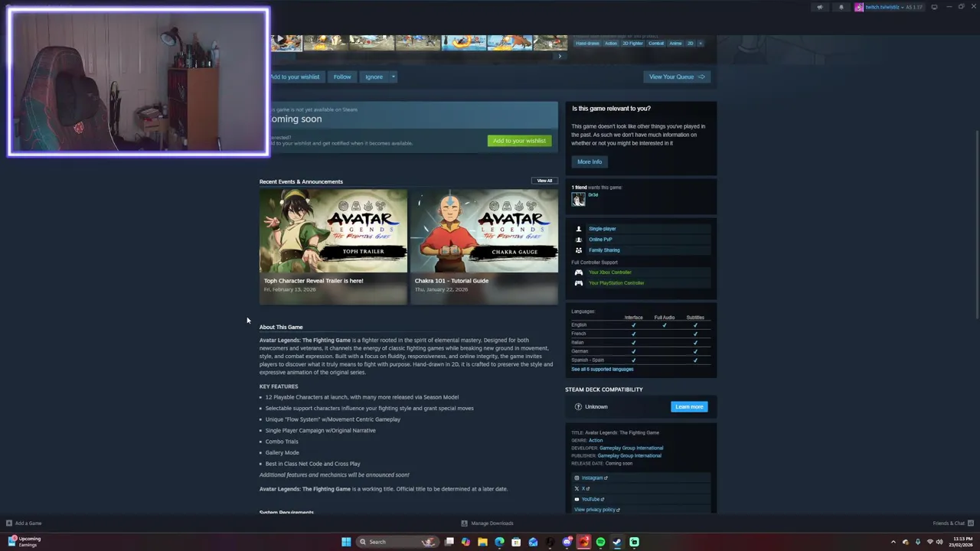This screenshot has width=980, height=551.
Task: Click the Steam Deck Unknown status icon
Action: [578, 406]
